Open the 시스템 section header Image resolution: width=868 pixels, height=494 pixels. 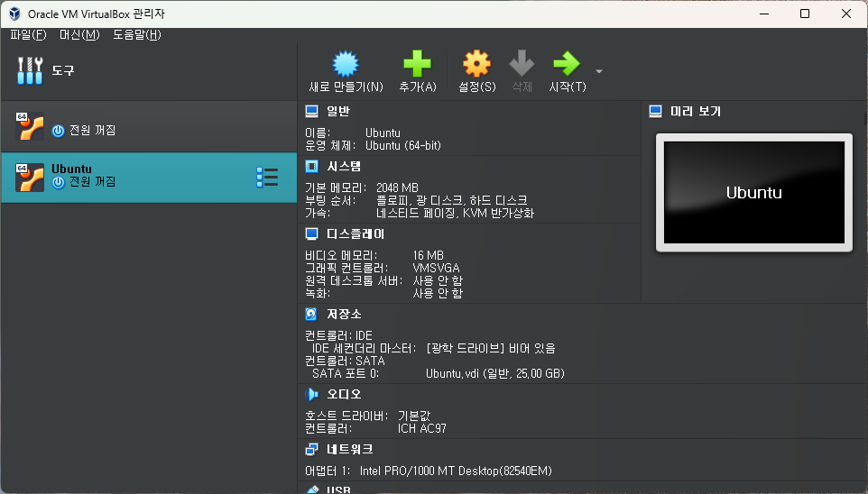tap(344, 166)
